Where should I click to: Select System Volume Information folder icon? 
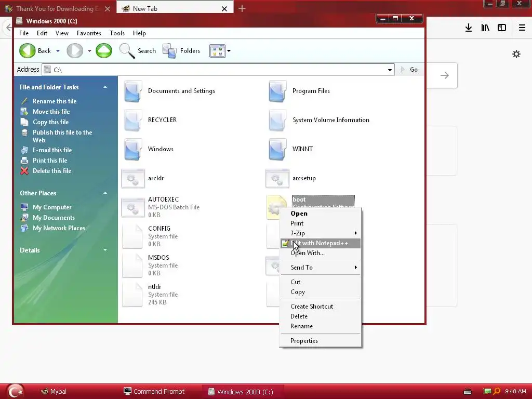(x=277, y=120)
